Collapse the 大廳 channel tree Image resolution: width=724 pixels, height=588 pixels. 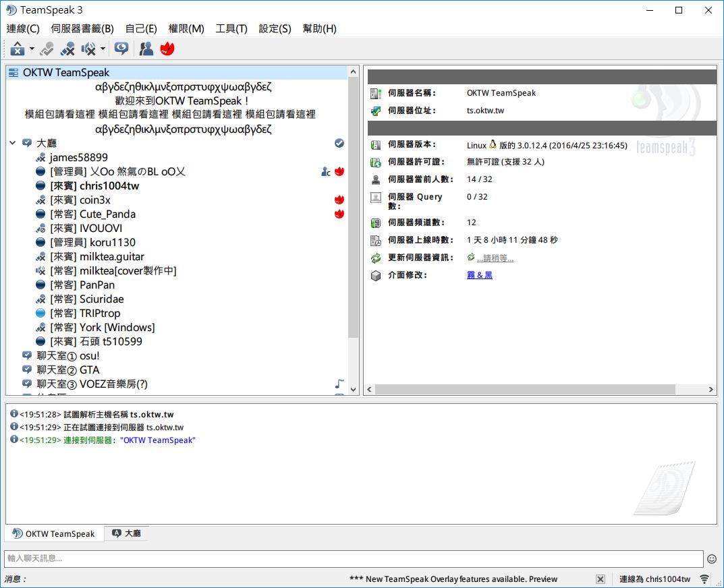[x=13, y=143]
